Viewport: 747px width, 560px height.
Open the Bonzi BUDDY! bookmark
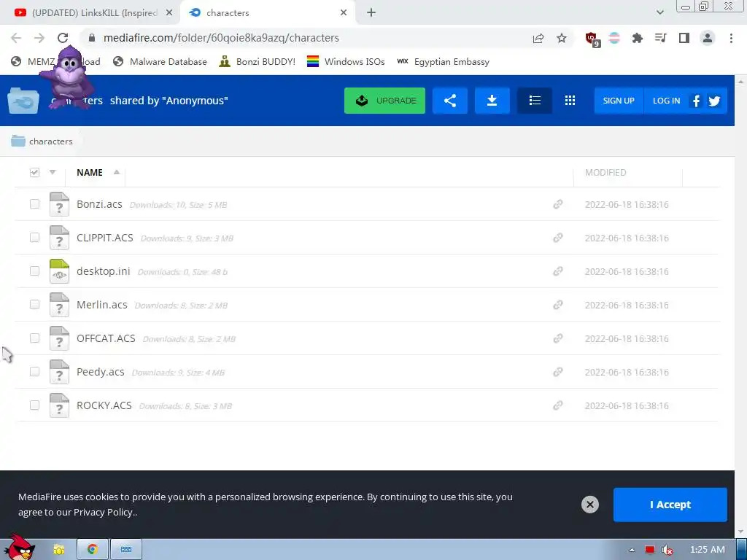coord(257,61)
